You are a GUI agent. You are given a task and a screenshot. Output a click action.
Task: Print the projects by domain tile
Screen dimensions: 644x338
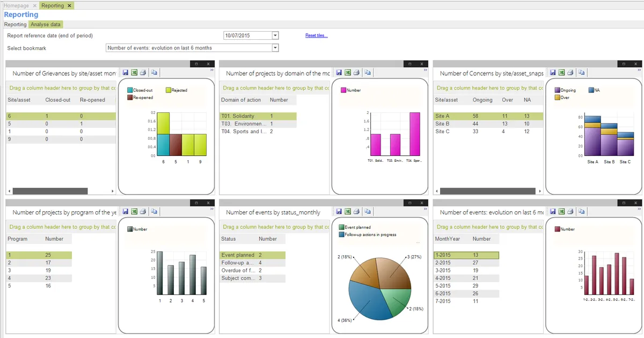pos(356,73)
